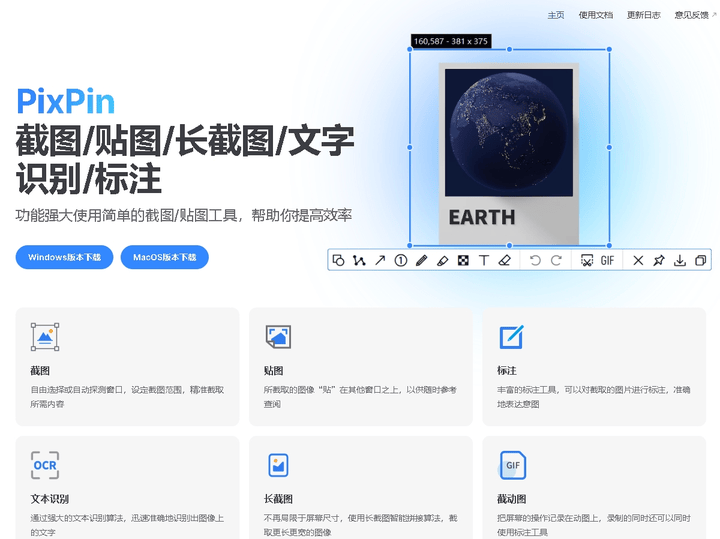Click the left-edge middle selection handle
The height and width of the screenshot is (539, 720).
point(410,147)
